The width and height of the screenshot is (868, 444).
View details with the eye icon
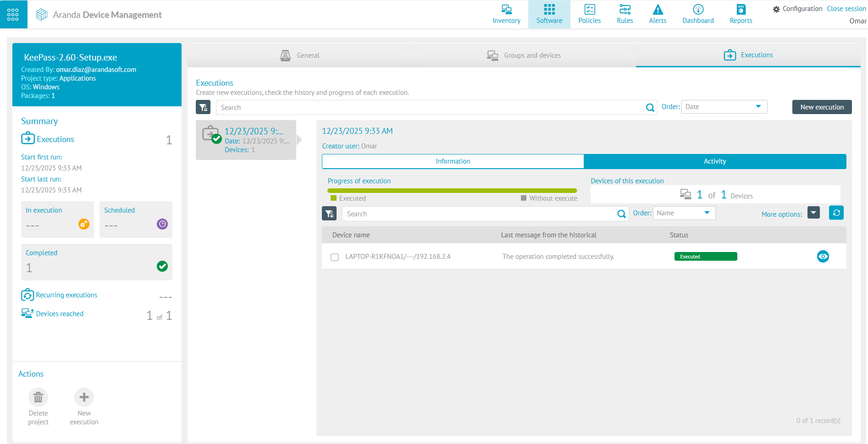823,257
